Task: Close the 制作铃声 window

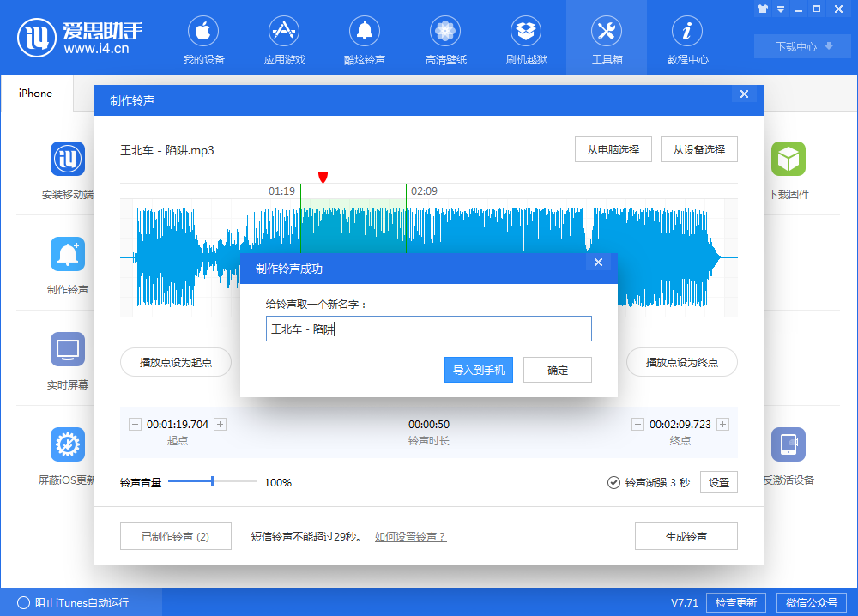Action: pos(744,94)
